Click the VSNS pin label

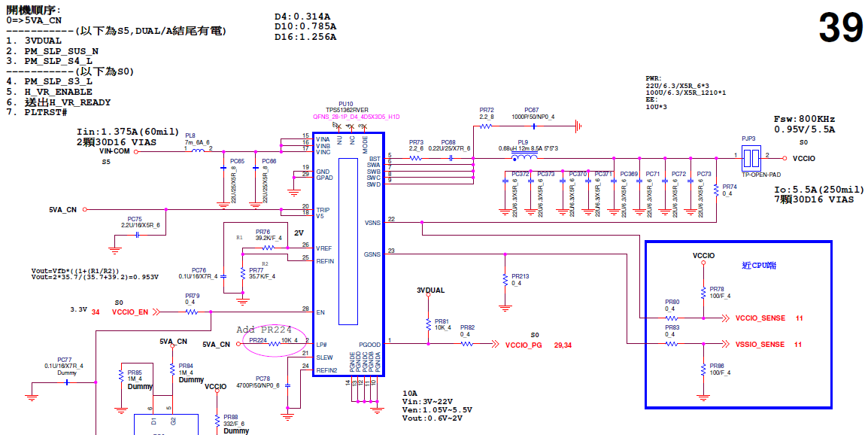(x=372, y=223)
